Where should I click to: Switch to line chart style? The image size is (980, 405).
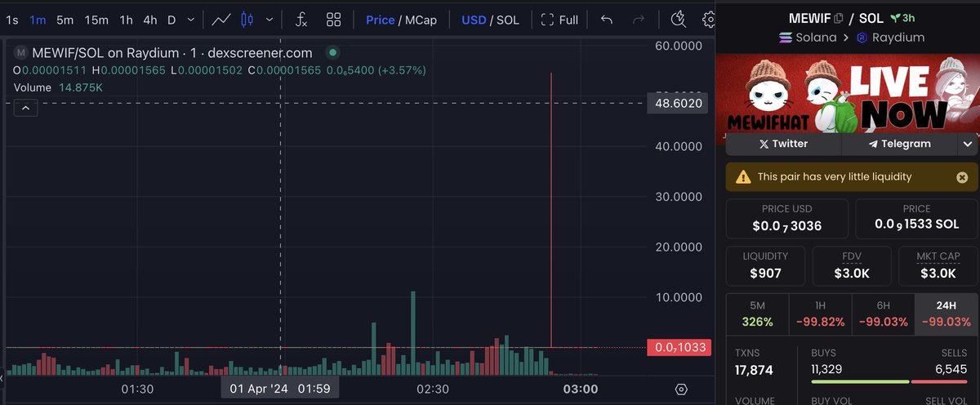tap(220, 20)
